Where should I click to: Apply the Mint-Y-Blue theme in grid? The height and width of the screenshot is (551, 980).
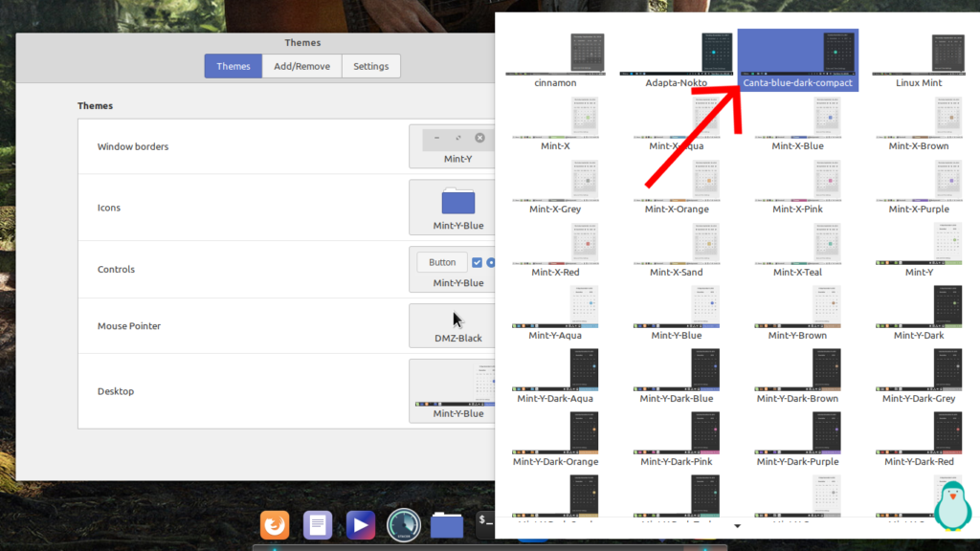coord(677,313)
